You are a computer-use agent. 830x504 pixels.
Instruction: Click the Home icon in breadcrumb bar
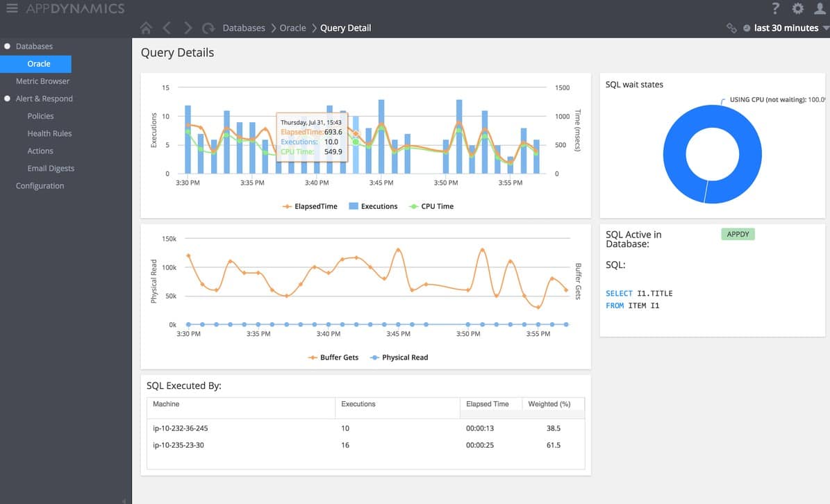(146, 28)
